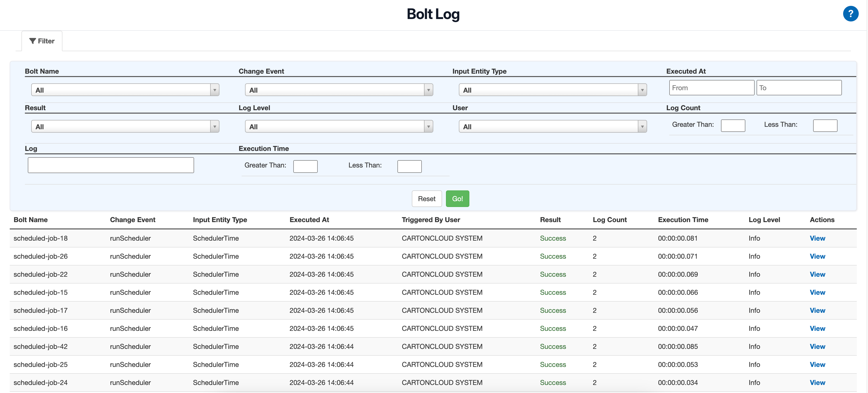Open the Change Event dropdown
Viewport: 868px width, 393px height.
[x=338, y=90]
